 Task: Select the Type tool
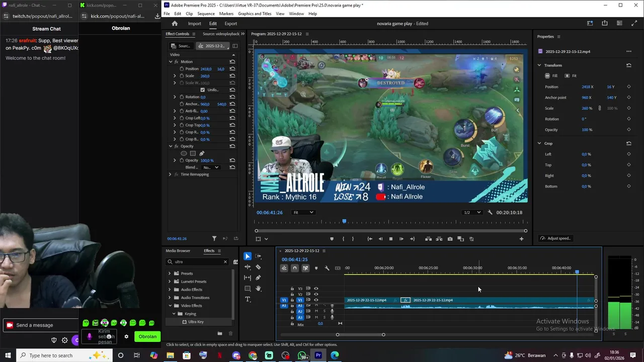click(x=248, y=299)
